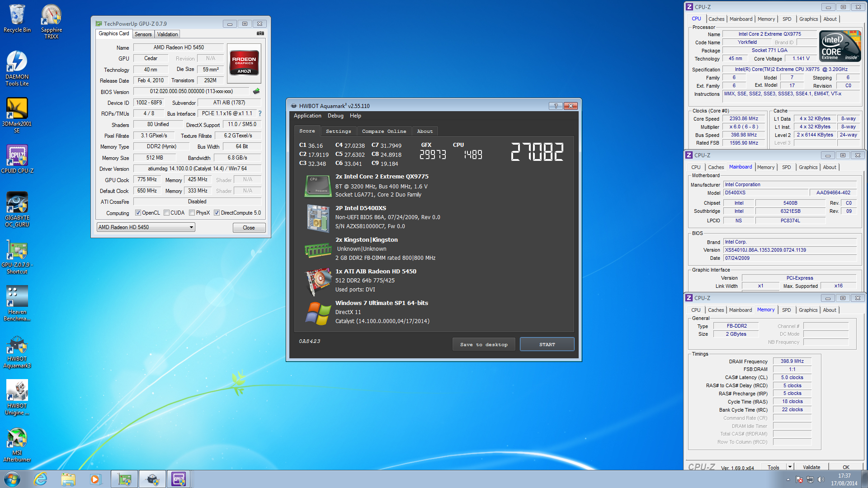Launch 3DMark2001 SE desktop icon
Viewport: 868px width, 488px height.
17,115
